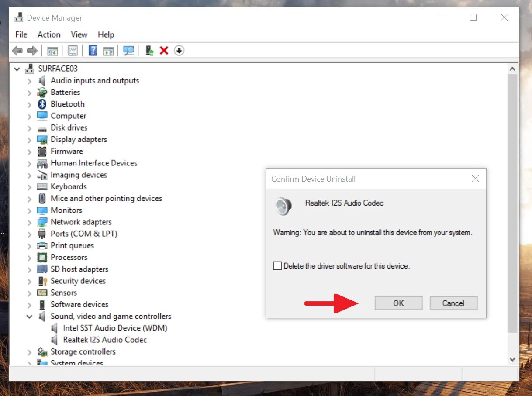Select the Firmware tree label
The height and width of the screenshot is (396, 532).
[67, 151]
